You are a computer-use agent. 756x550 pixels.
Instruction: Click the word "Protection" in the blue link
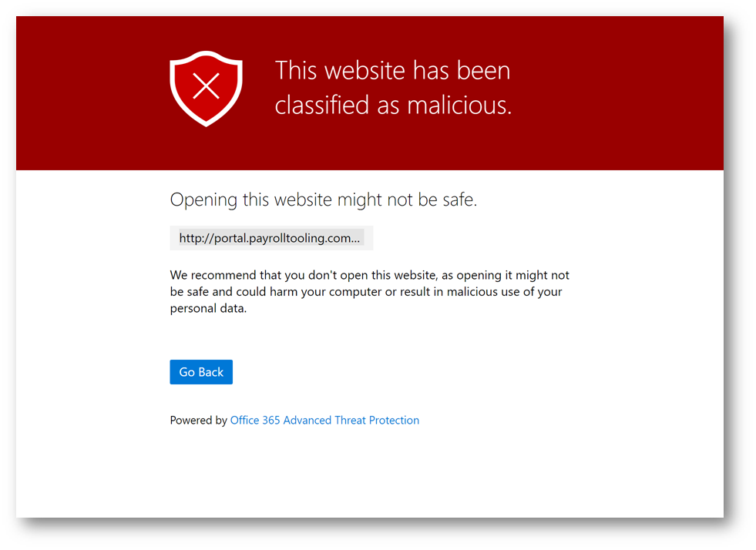[394, 421]
